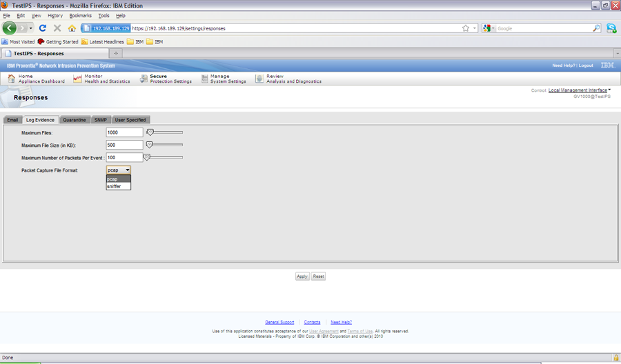This screenshot has height=364, width=621.
Task: Open the View menu
Action: (36, 15)
